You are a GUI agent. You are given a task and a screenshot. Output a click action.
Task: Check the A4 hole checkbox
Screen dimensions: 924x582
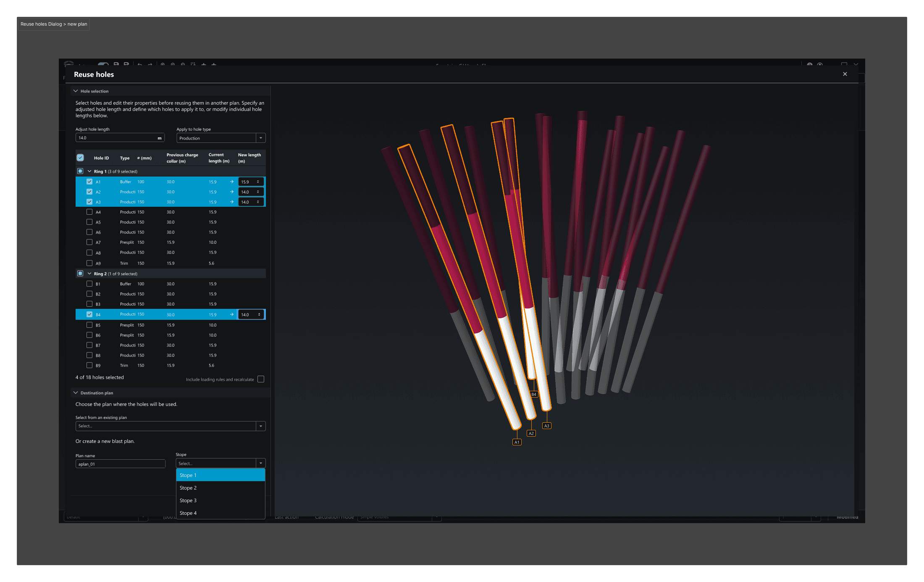[89, 212]
